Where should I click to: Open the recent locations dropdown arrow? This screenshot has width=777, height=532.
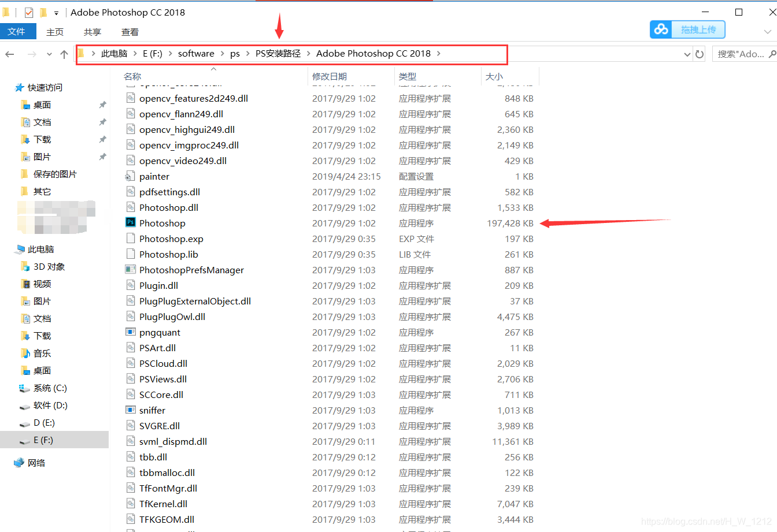coord(49,54)
